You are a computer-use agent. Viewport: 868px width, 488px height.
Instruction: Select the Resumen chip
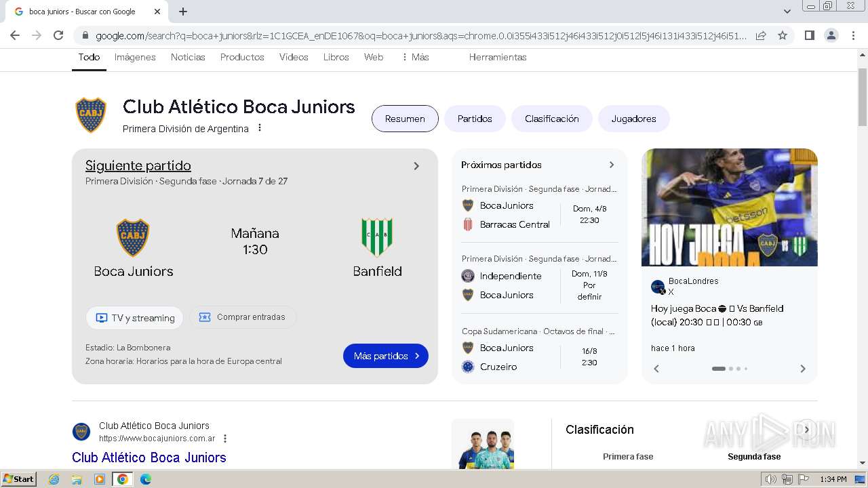click(x=405, y=119)
